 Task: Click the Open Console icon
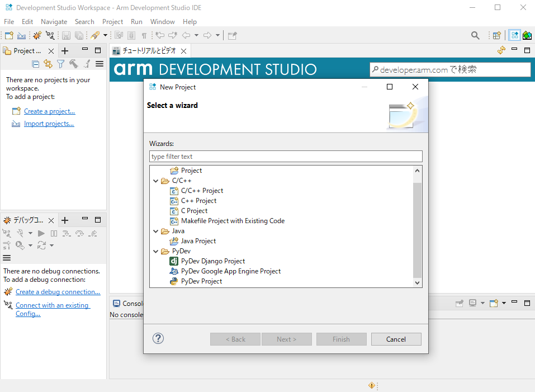494,303
